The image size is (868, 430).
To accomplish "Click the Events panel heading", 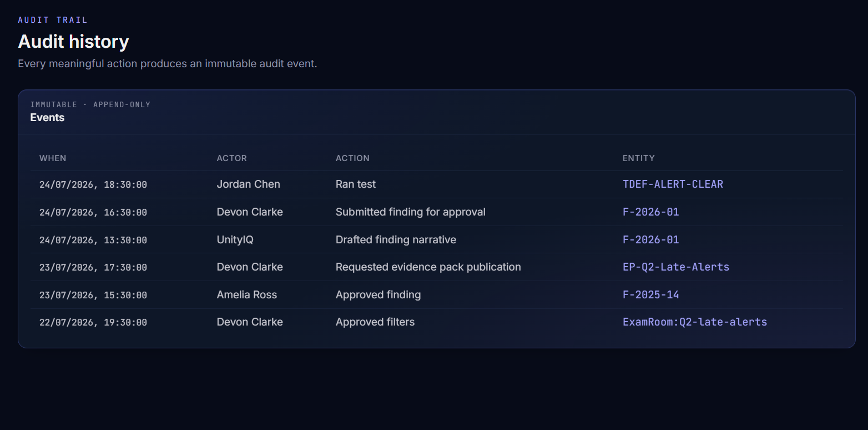I will pos(47,118).
